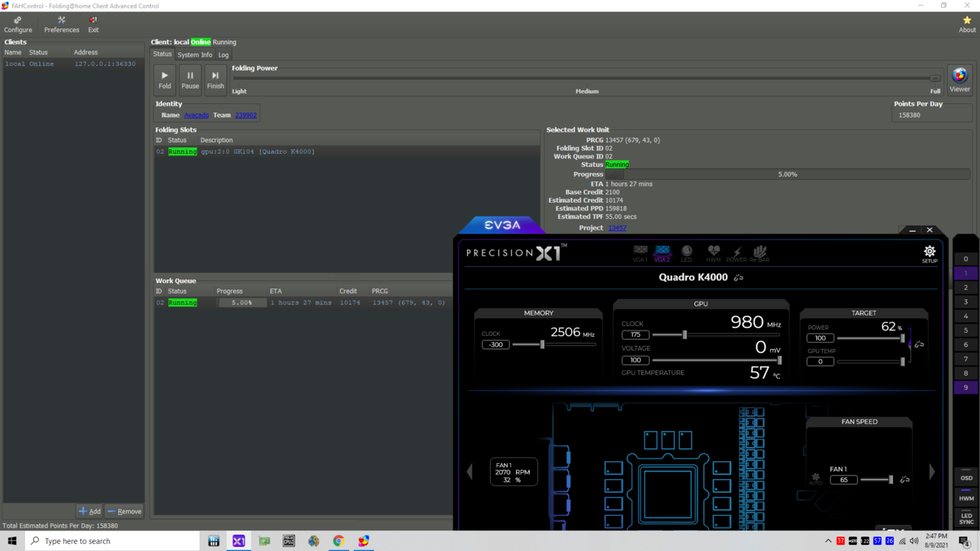Image resolution: width=980 pixels, height=551 pixels.
Task: Pause folding with the Pause button
Action: click(x=190, y=79)
